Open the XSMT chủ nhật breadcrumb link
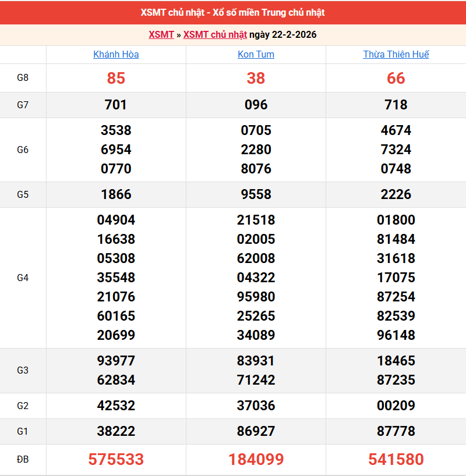 215,35
